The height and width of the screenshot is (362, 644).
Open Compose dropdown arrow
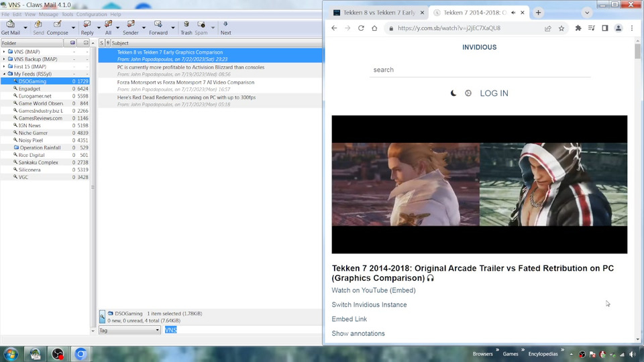[73, 28]
